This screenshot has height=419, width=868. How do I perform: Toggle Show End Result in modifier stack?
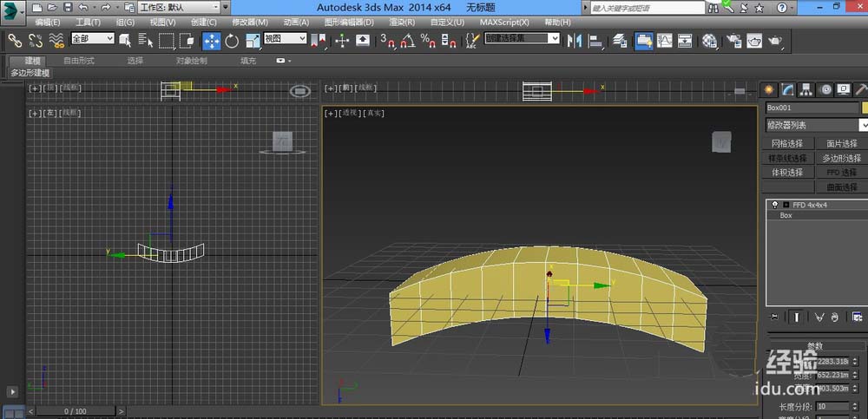pos(796,318)
